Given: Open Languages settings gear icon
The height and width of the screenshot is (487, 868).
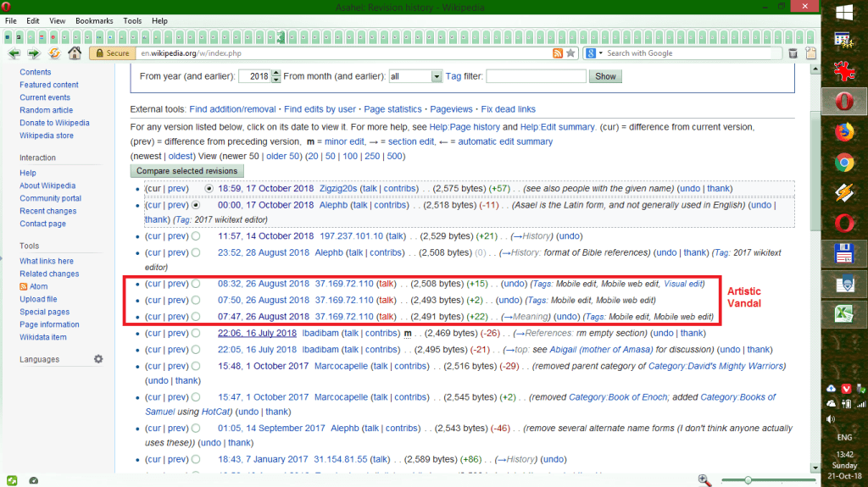Looking at the screenshot, I should [98, 359].
